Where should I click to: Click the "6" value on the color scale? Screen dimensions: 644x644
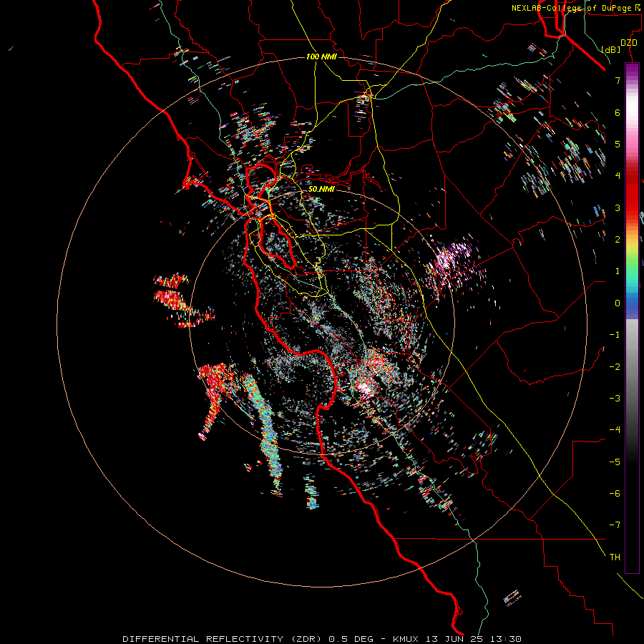pyautogui.click(x=618, y=112)
